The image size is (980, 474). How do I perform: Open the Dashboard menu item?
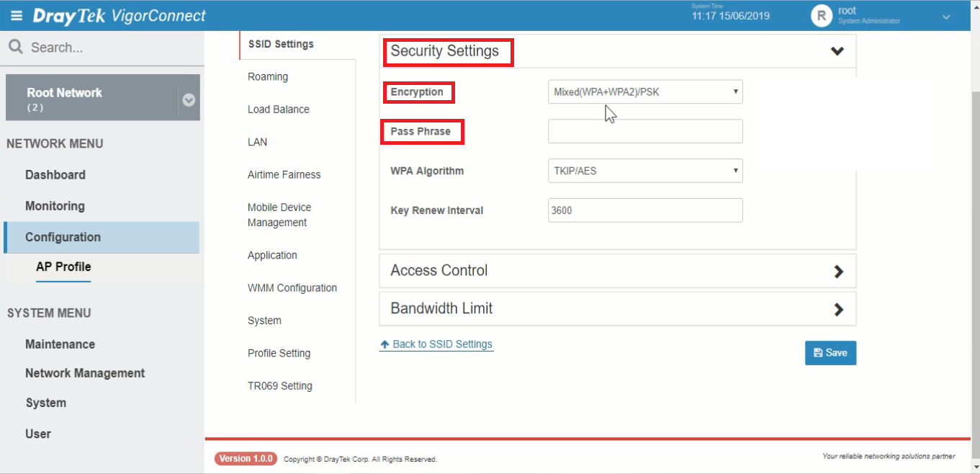click(x=55, y=175)
